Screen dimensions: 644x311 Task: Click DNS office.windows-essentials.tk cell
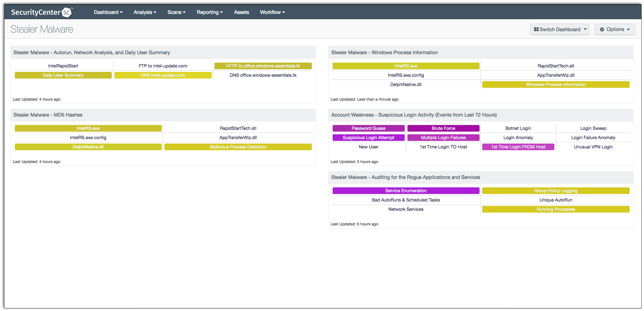tap(263, 75)
